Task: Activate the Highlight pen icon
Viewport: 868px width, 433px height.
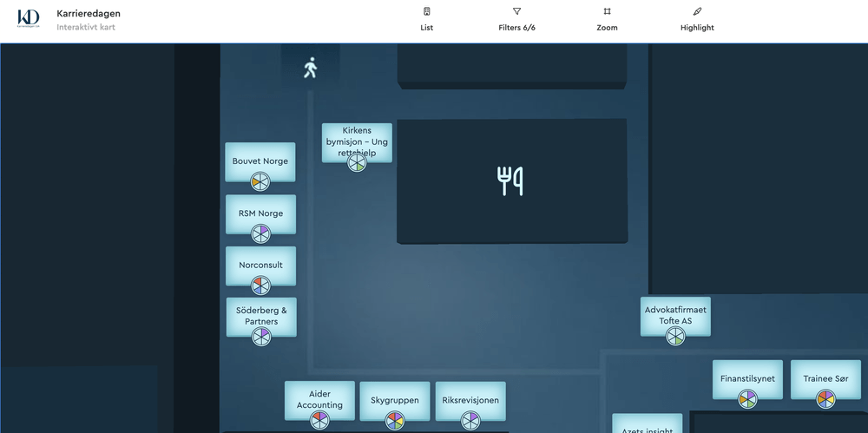Action: [x=698, y=11]
